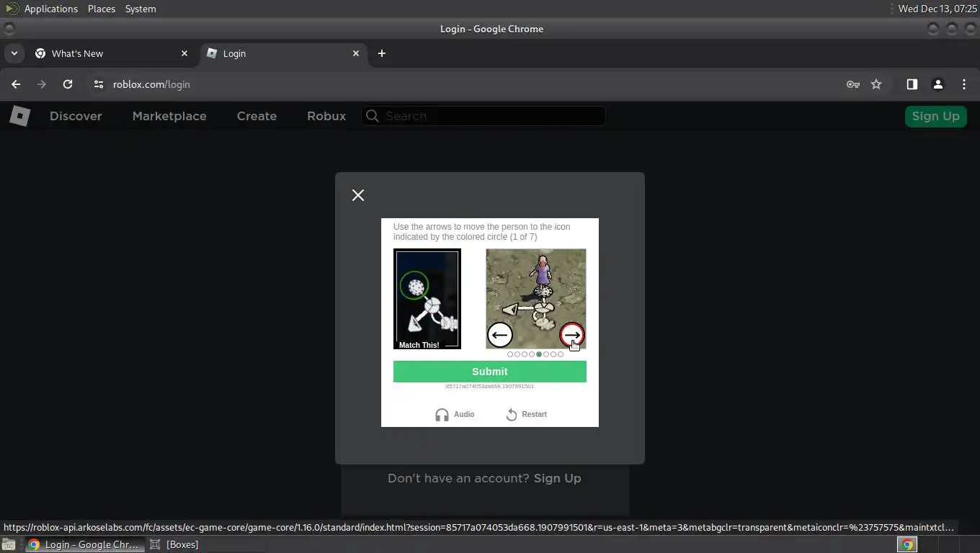The image size is (980, 553).
Task: Click the Sign Up link below the dialog
Action: pyautogui.click(x=557, y=478)
